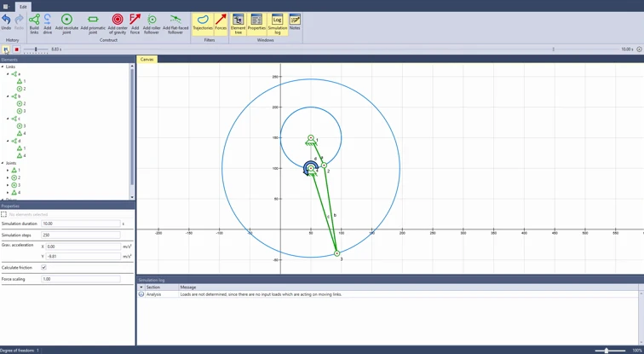Image resolution: width=644 pixels, height=354 pixels.
Task: Select joint 2 under link a
Action: click(21, 89)
